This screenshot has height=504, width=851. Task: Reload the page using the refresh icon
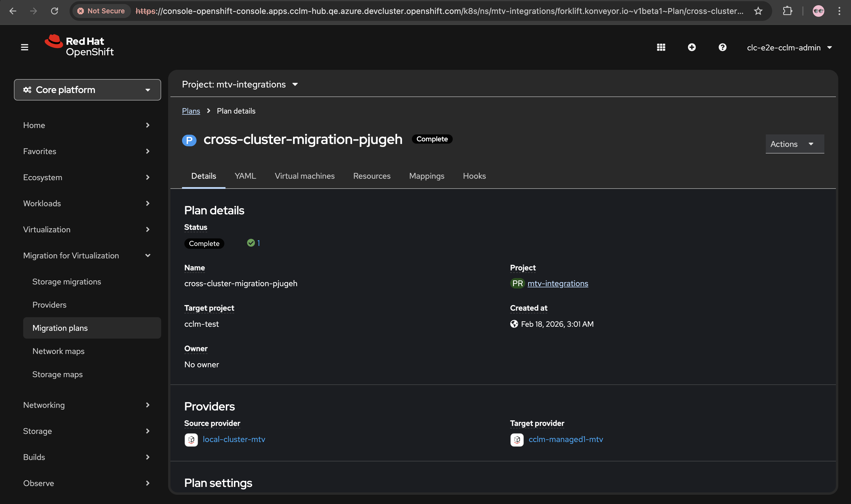click(54, 11)
